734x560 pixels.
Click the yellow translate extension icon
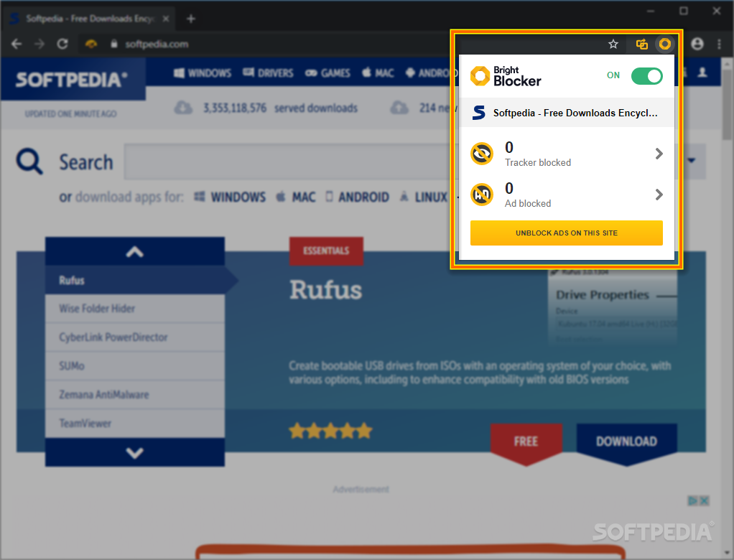(x=642, y=44)
